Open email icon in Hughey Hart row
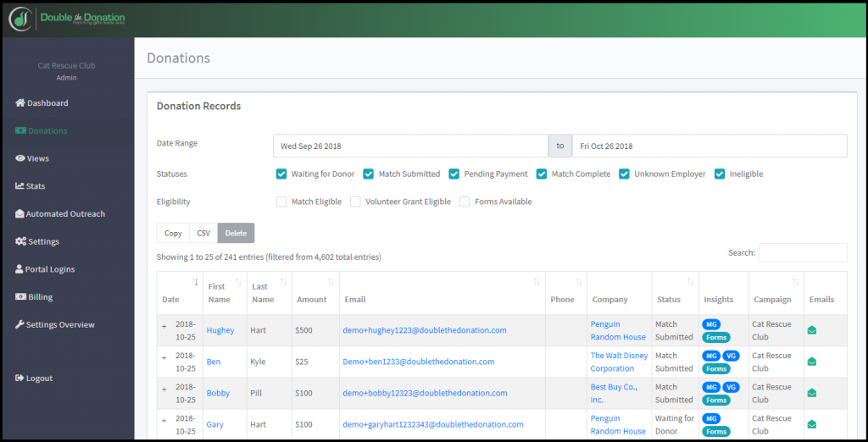Viewport: 868px width, 442px height. 812,330
